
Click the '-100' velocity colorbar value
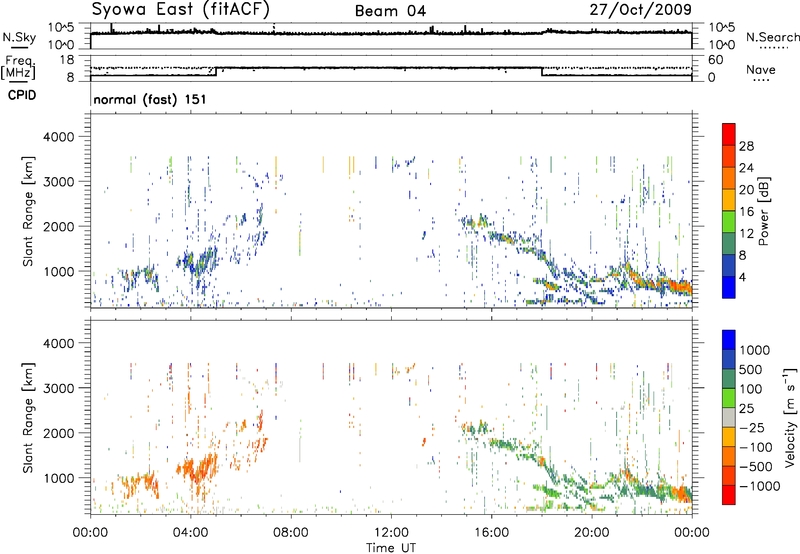[x=756, y=447]
